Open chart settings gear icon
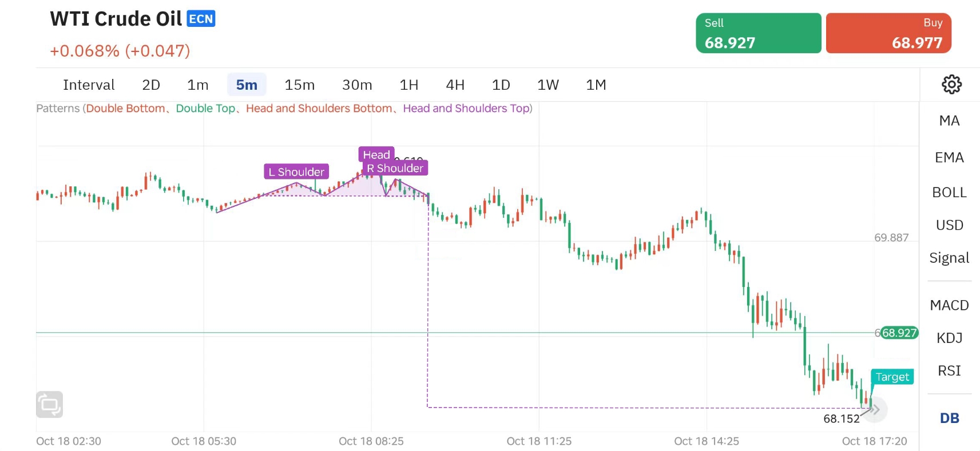Image resolution: width=980 pixels, height=451 pixels. click(951, 85)
